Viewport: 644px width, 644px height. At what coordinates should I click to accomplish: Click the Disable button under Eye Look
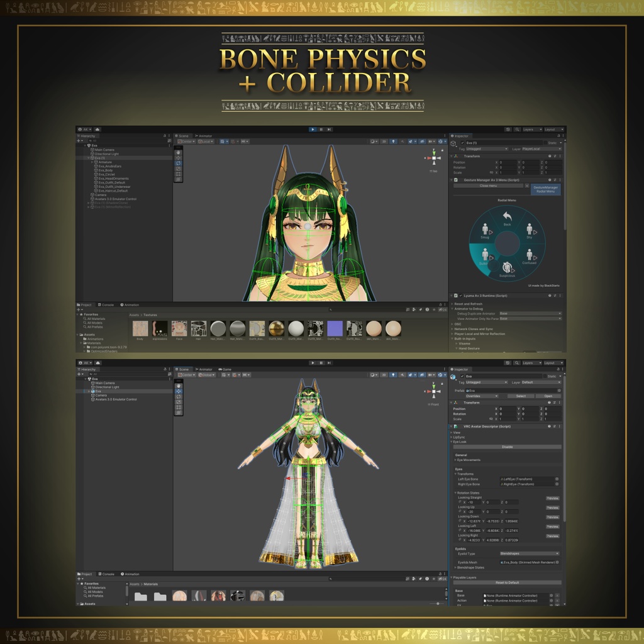coord(508,447)
